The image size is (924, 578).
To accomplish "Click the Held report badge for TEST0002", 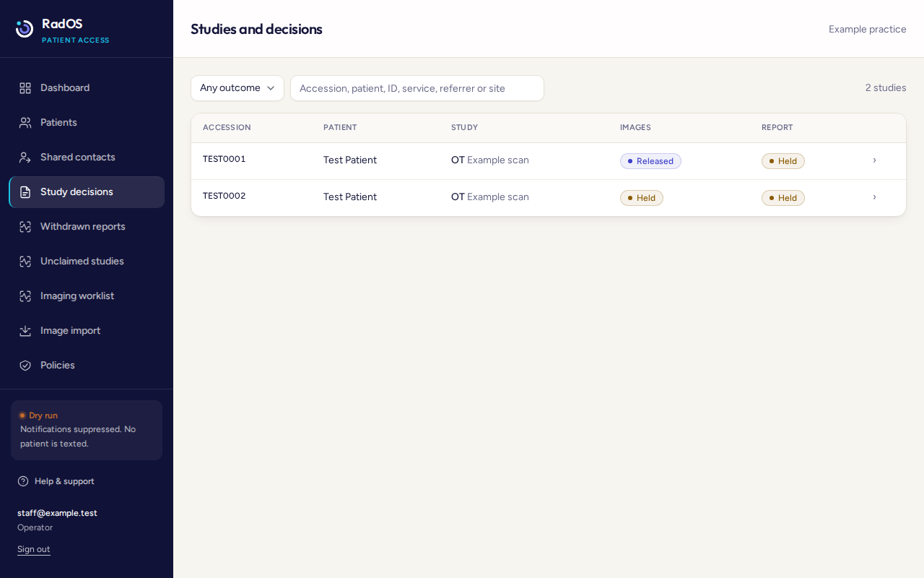I will click(x=783, y=198).
